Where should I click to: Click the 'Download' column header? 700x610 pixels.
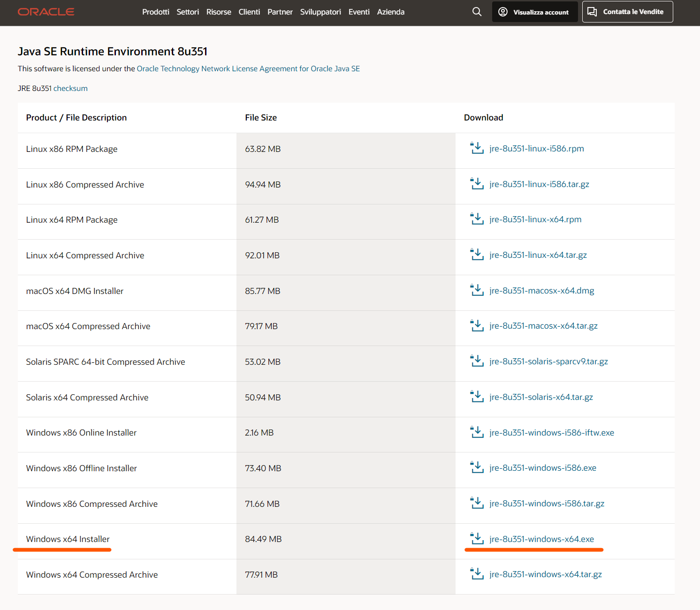pyautogui.click(x=483, y=118)
